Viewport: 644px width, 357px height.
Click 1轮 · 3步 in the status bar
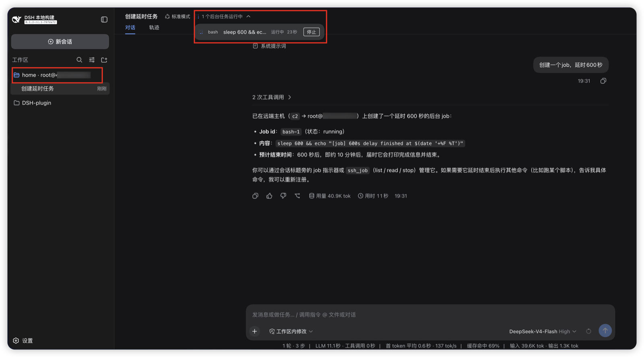click(294, 346)
